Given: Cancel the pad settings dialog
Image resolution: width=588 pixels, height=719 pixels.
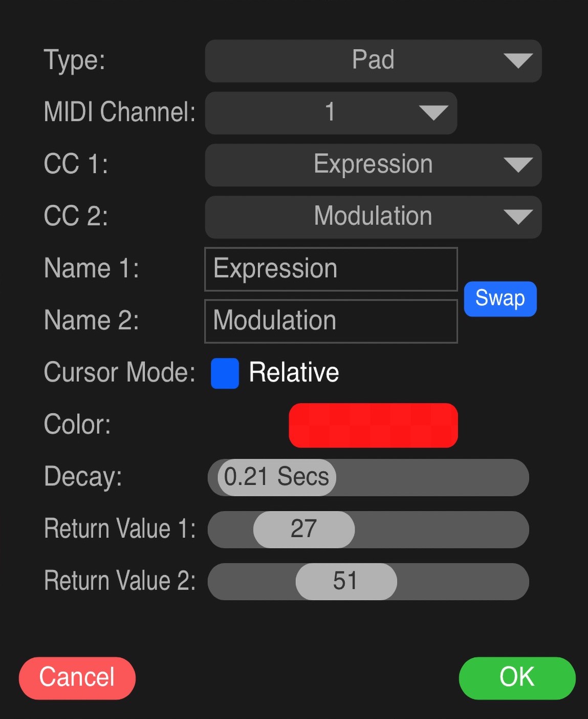Looking at the screenshot, I should [x=77, y=678].
